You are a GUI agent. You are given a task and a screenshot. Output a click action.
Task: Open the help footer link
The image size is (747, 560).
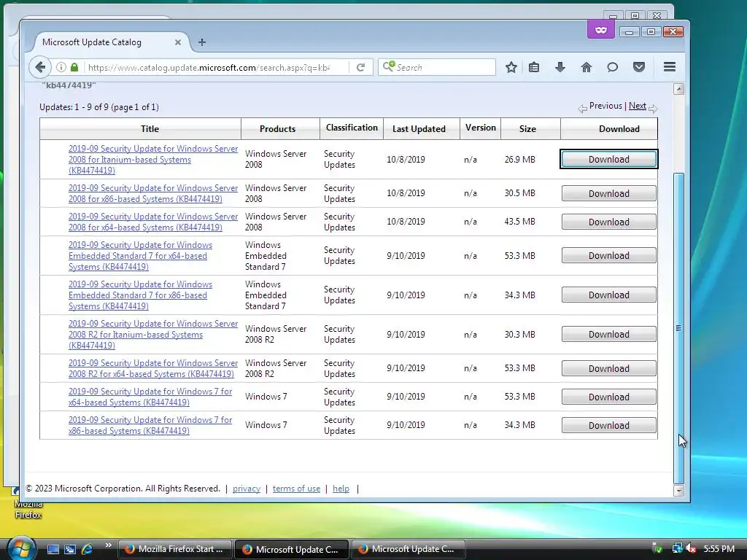coord(341,489)
